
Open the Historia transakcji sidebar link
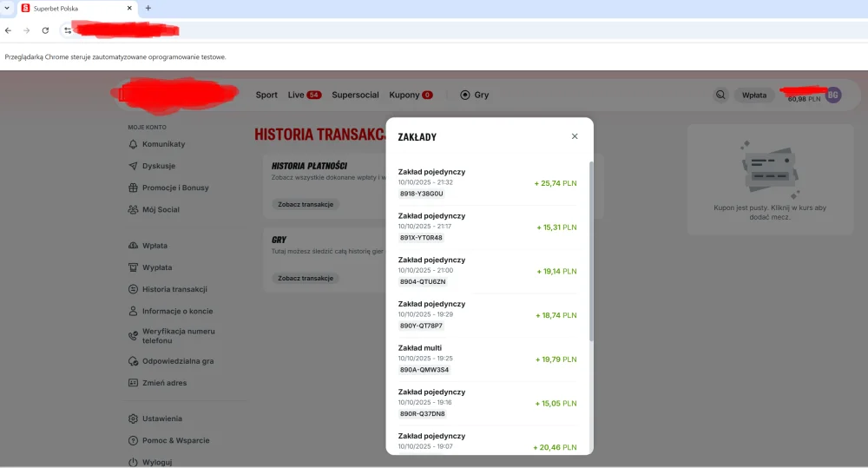point(174,289)
